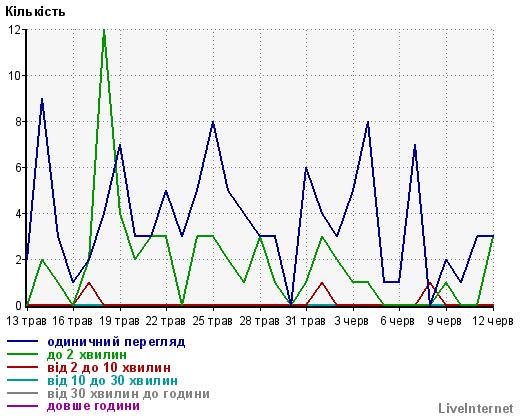Screen dimensions: 520x418
Task: Click the 19 трав date label
Action: [119, 321]
